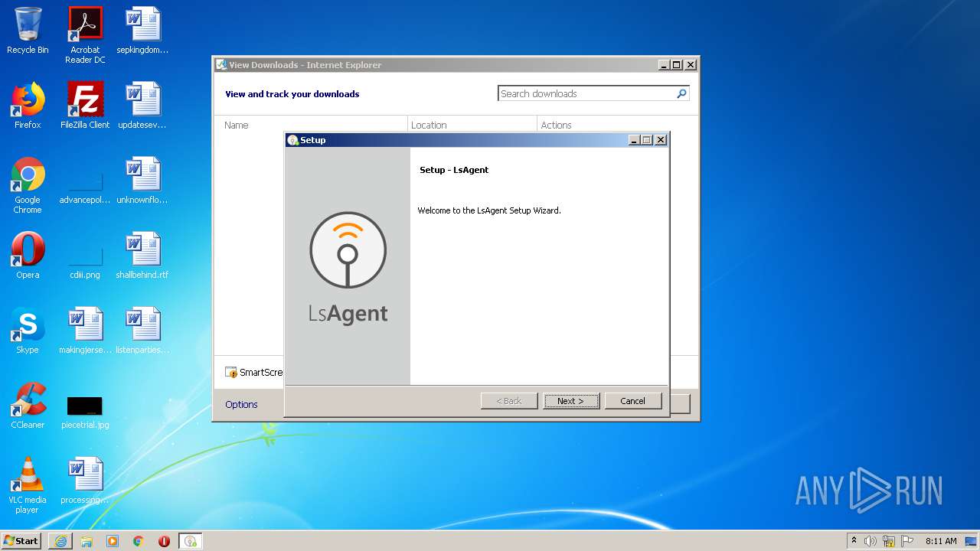Maximize the View Downloads window
The width and height of the screenshot is (980, 551).
coord(677,65)
